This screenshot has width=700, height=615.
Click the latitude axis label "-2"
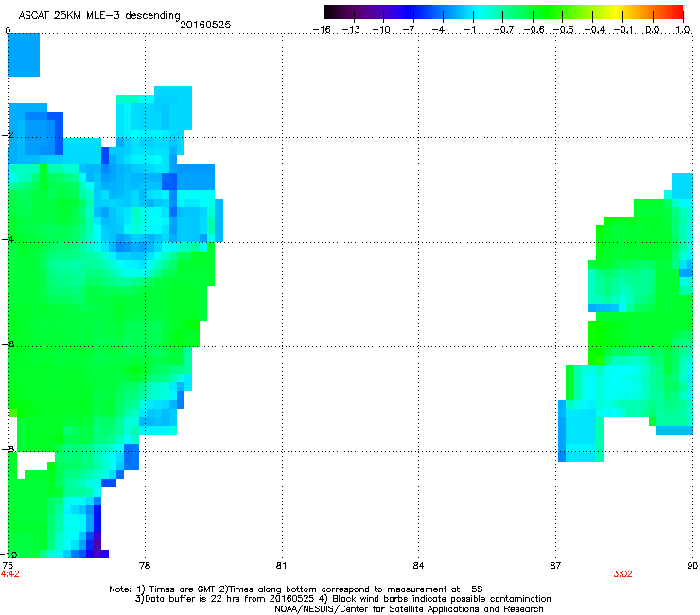pos(9,135)
